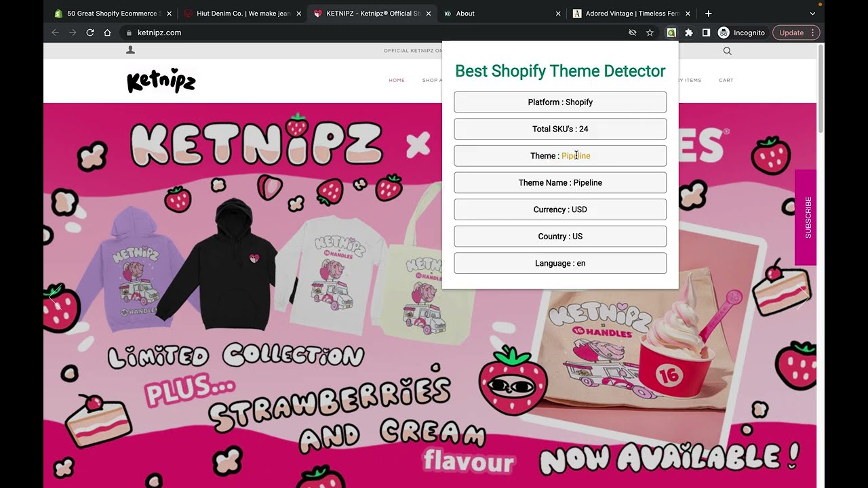This screenshot has width=868, height=488.
Task: Click the account user icon on site
Action: pos(130,50)
